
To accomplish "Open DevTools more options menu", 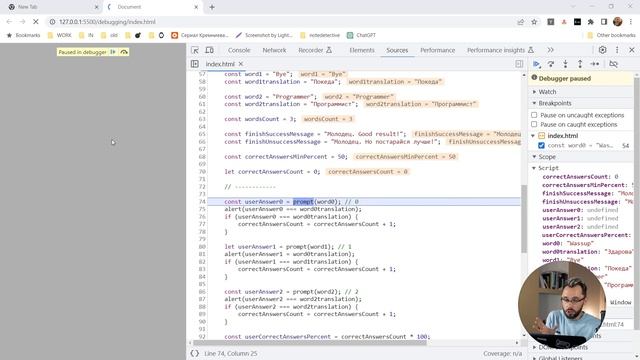I will coord(617,50).
